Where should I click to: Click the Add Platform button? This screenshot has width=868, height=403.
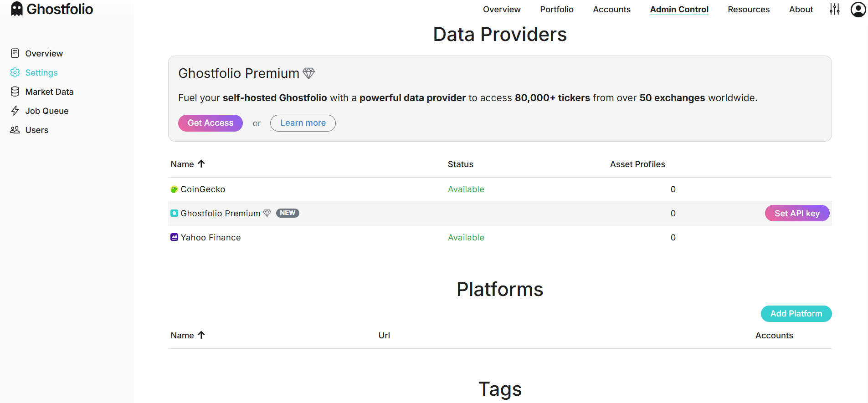click(x=796, y=314)
